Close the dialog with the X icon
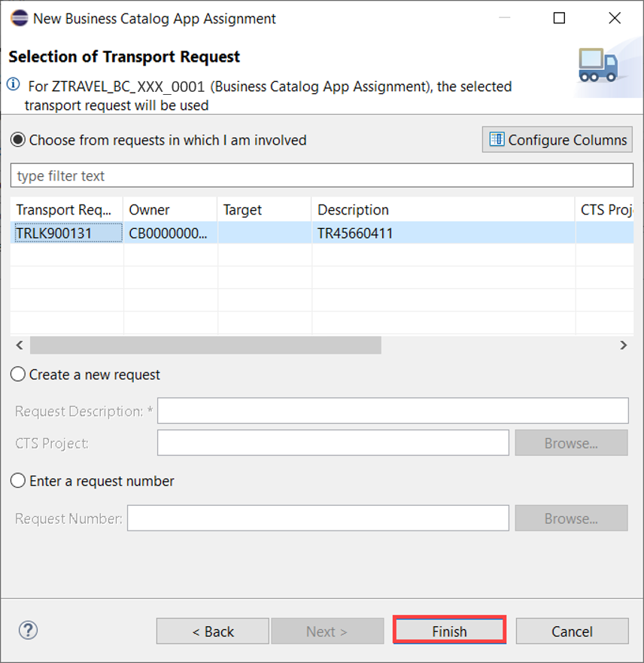The height and width of the screenshot is (663, 644). (615, 18)
